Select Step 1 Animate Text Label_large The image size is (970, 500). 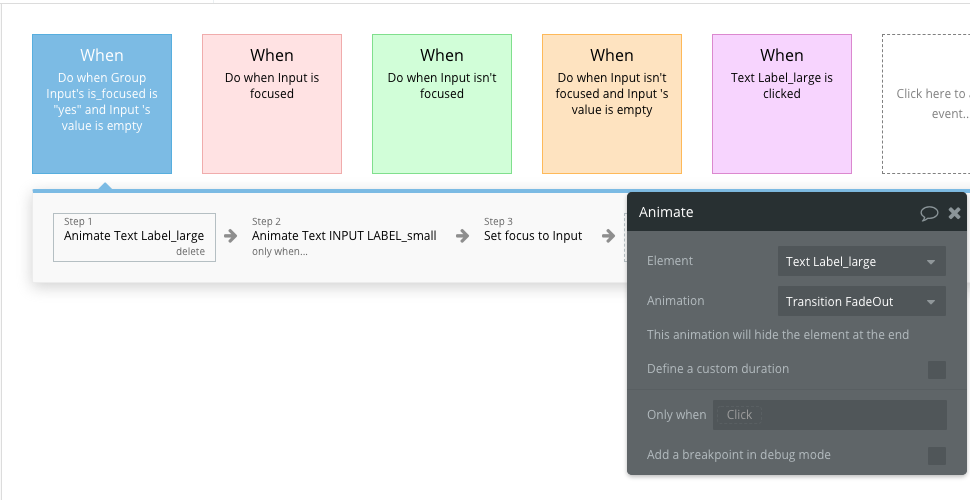coord(133,234)
